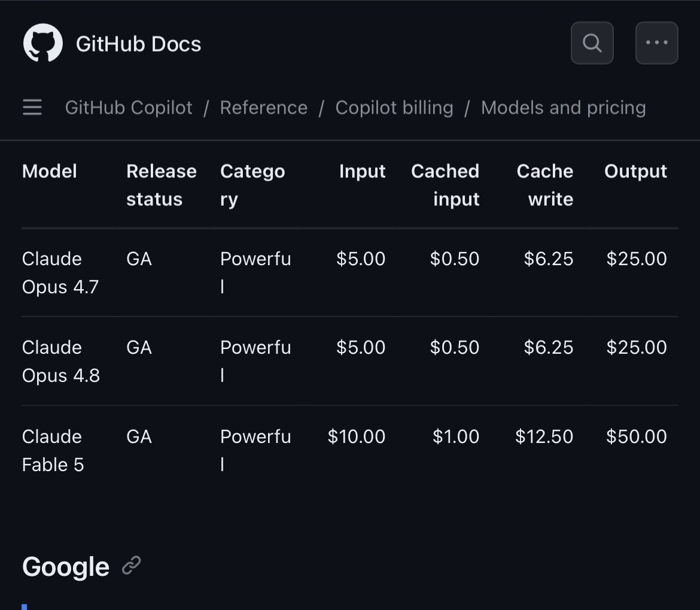Click Powerful category in Claude Opus 4.8 row
Image resolution: width=700 pixels, height=610 pixels.
[x=255, y=361]
